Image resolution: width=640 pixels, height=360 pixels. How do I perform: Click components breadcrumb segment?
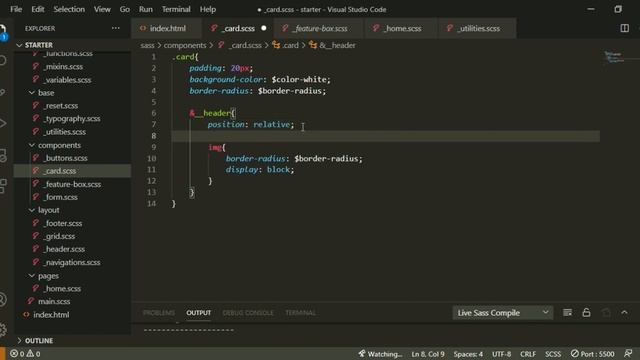[185, 45]
